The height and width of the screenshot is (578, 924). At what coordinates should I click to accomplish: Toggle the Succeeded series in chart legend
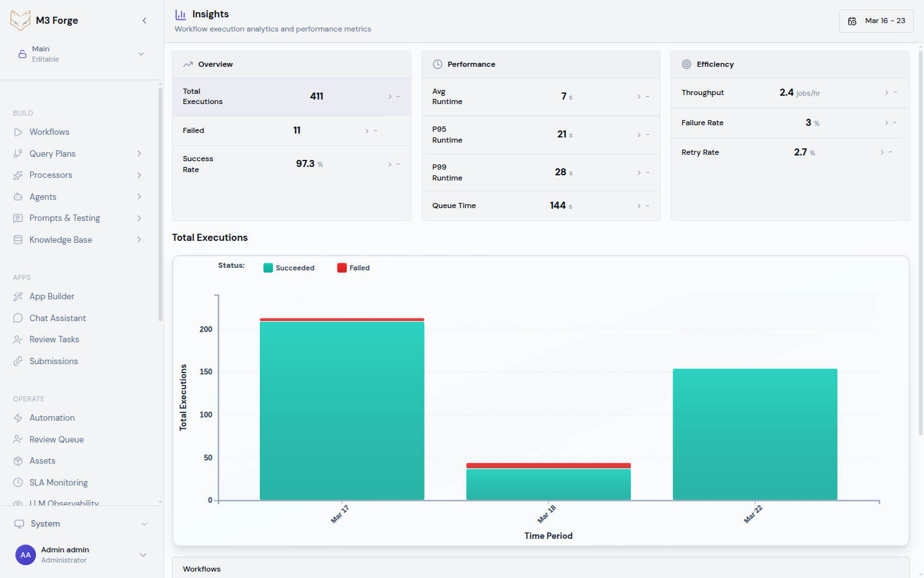point(289,268)
